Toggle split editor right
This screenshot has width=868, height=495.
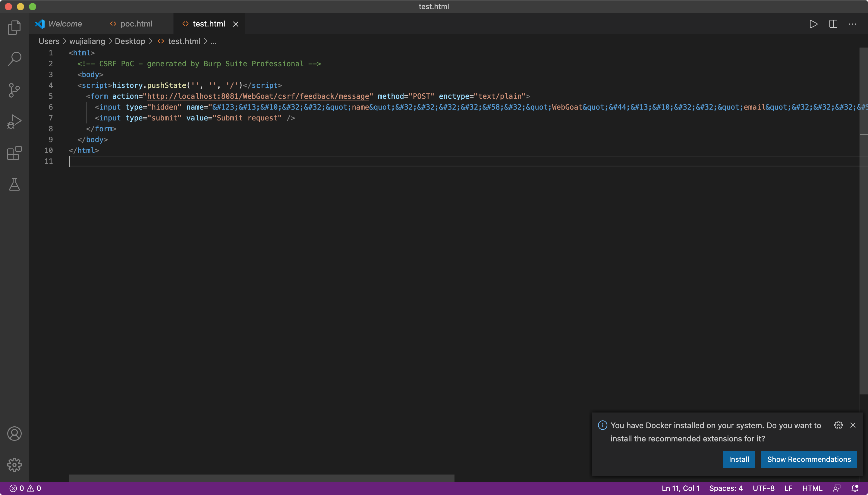pos(833,24)
